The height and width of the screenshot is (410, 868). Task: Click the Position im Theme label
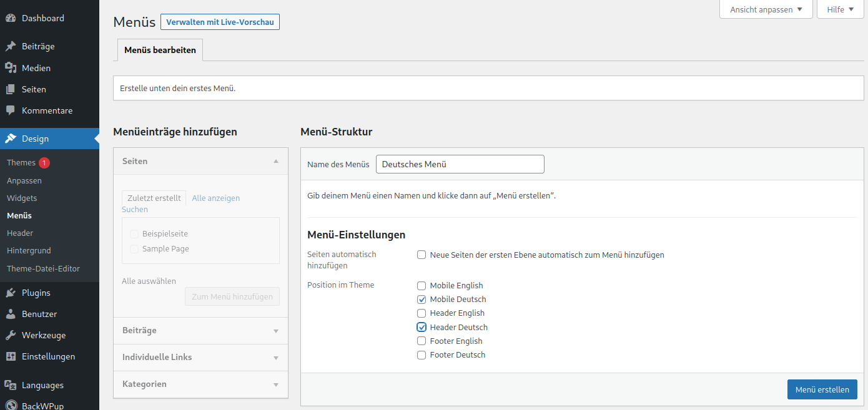(x=340, y=285)
